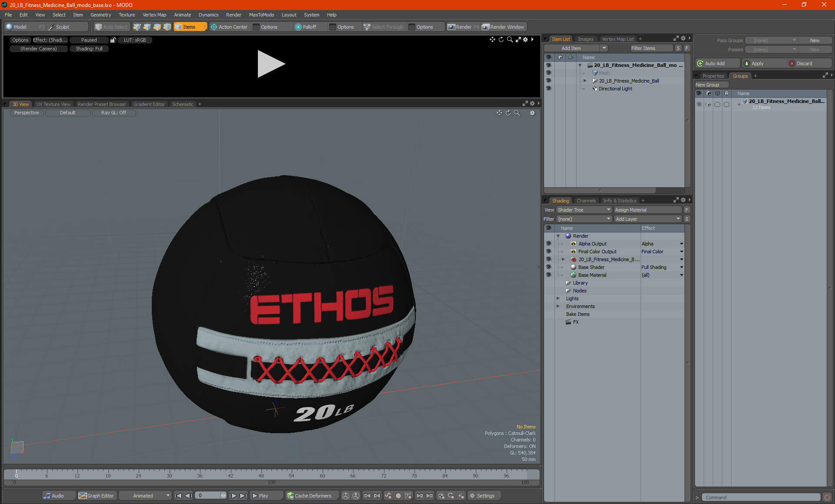Open Graph Editor
This screenshot has width=835, height=504.
(97, 496)
